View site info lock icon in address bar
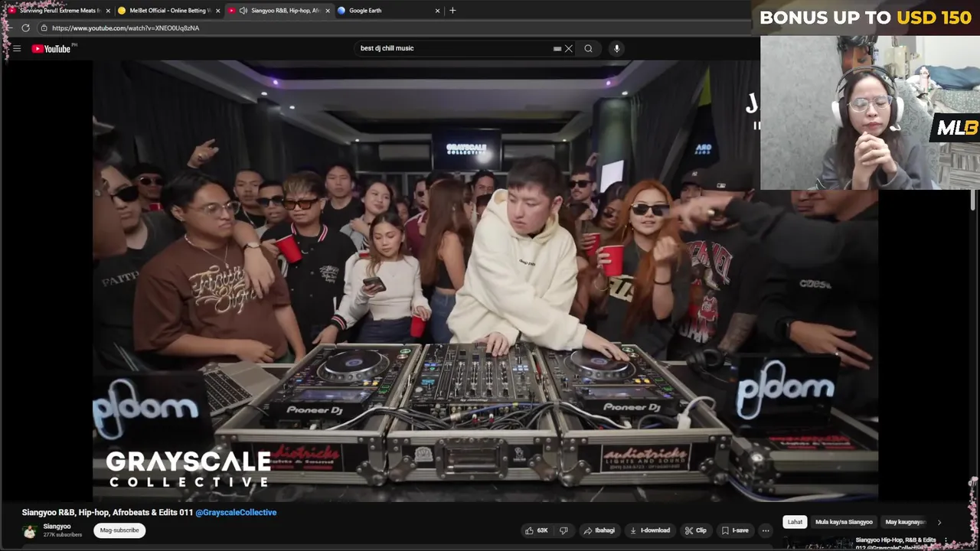This screenshot has width=980, height=551. click(x=44, y=28)
